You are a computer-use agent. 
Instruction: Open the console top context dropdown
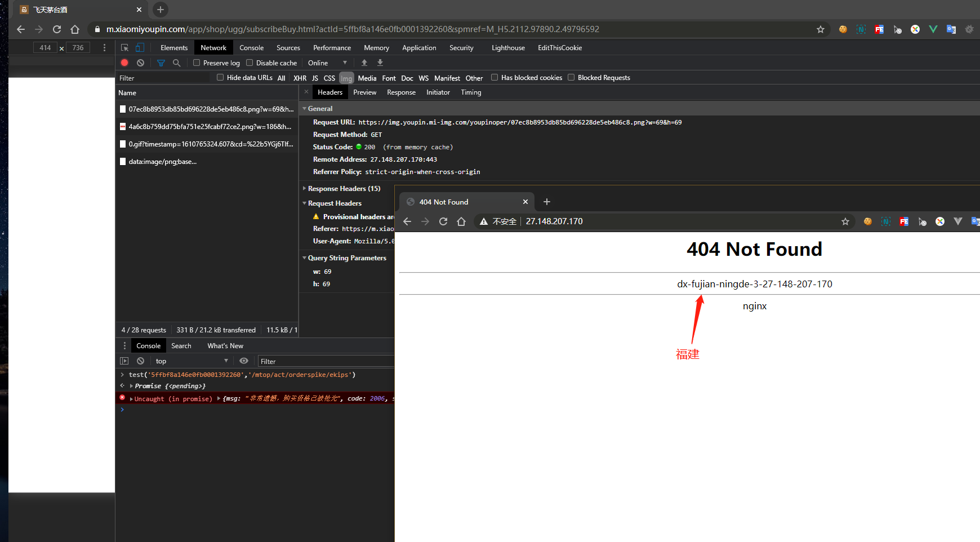pos(191,361)
